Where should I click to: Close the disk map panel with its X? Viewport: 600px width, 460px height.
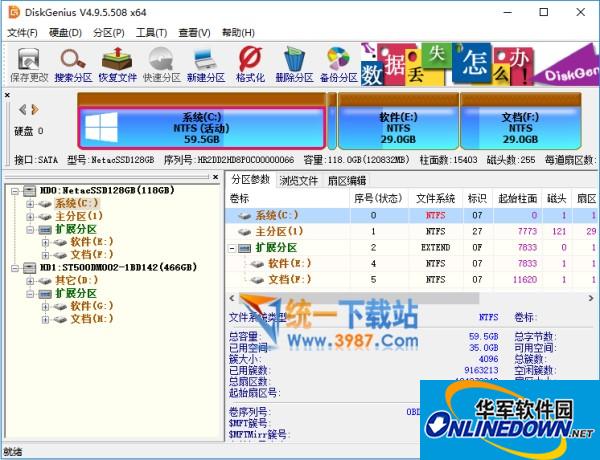pyautogui.click(x=7, y=95)
